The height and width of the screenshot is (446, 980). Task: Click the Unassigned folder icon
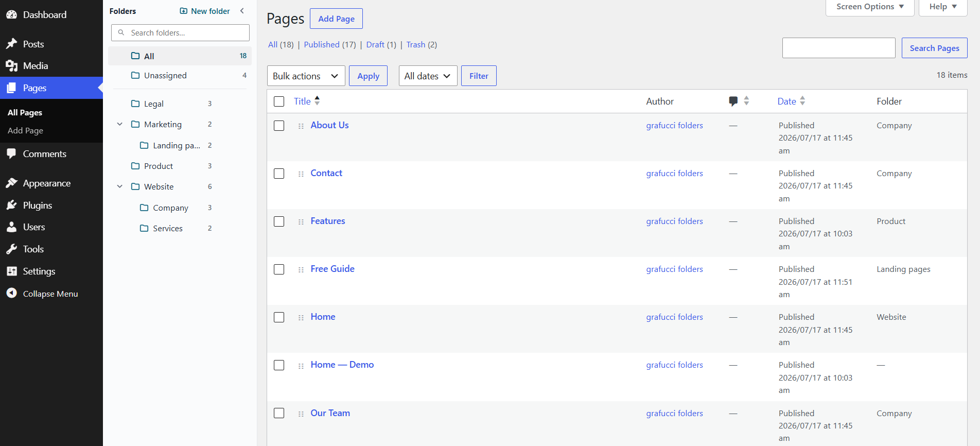click(135, 75)
